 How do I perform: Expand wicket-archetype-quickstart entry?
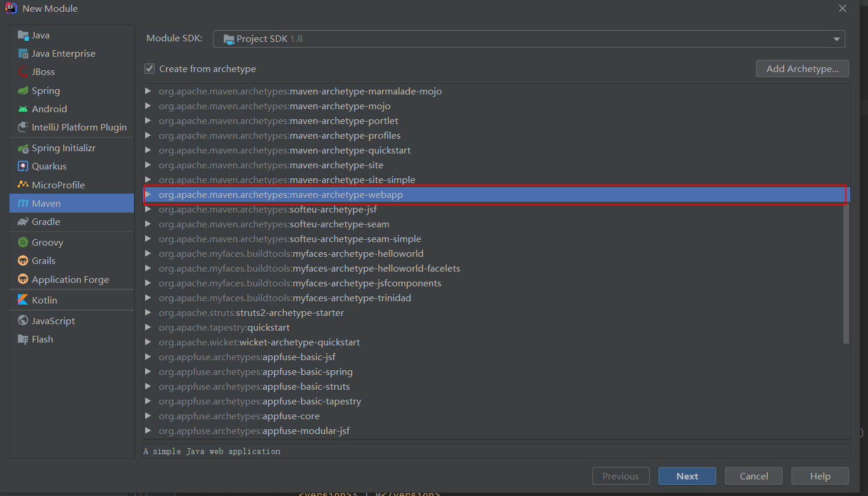(x=148, y=342)
